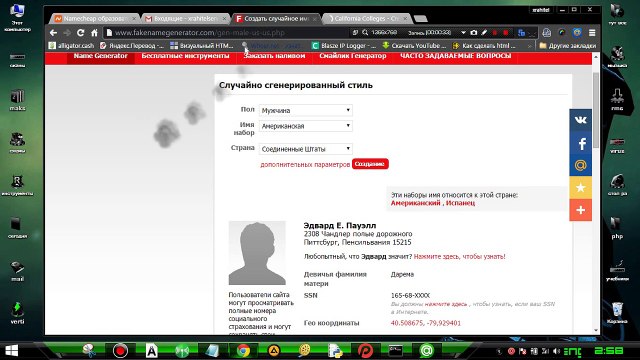Viewport: 640px width, 360px height.
Task: Expand bookmarks bar overflow chevron
Action: tap(529, 46)
